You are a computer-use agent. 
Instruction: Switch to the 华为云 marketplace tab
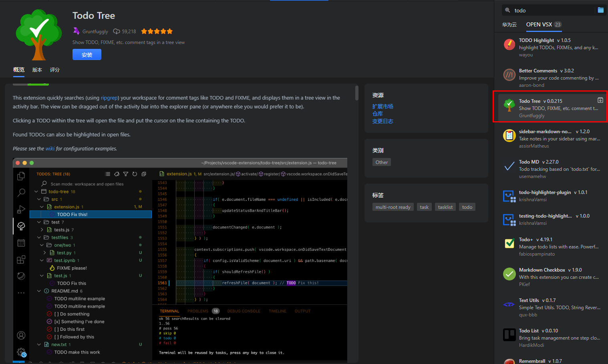(x=509, y=24)
